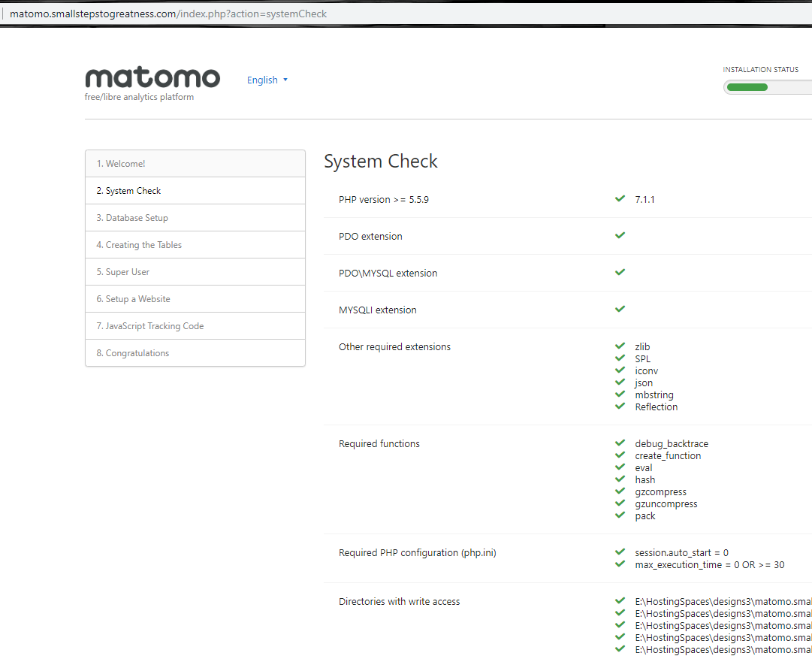Screen dimensions: 812x656
Task: Click the checkmark next to max_execution_time
Action: tap(620, 564)
